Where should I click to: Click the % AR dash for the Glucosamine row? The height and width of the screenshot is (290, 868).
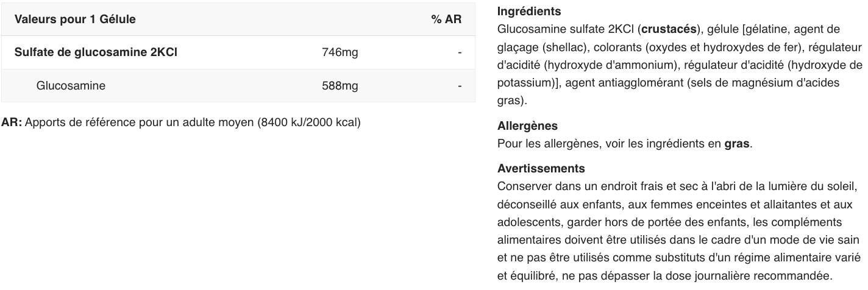tap(460, 86)
